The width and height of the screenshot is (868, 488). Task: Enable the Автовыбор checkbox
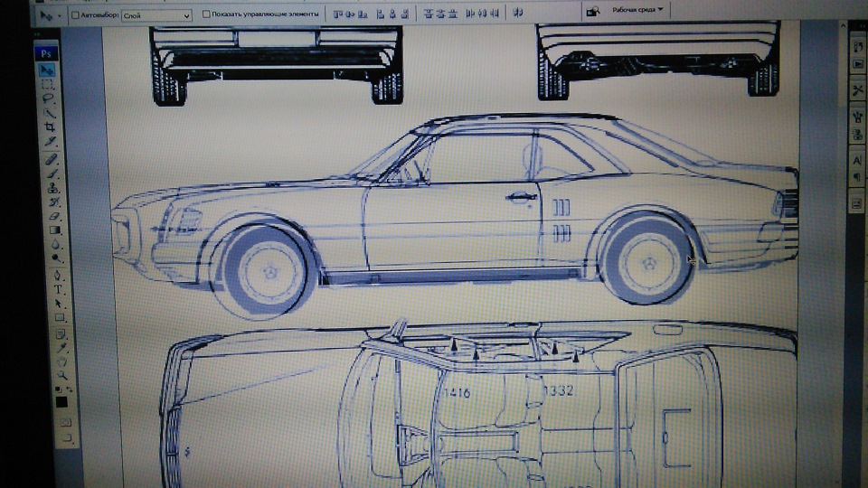pyautogui.click(x=75, y=15)
